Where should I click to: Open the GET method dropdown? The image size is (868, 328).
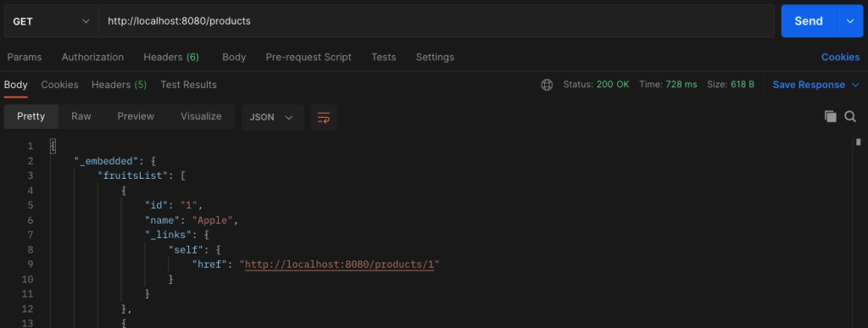click(x=52, y=21)
